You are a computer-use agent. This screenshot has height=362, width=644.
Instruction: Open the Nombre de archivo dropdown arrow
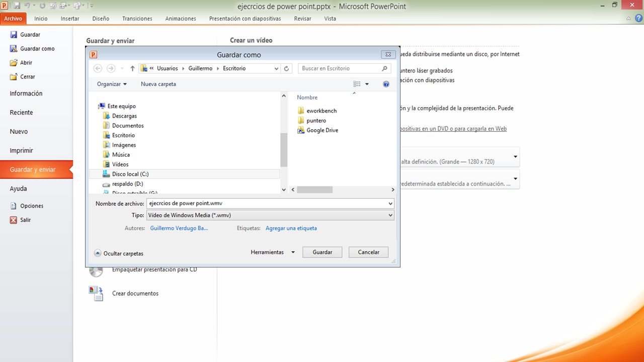tap(390, 204)
